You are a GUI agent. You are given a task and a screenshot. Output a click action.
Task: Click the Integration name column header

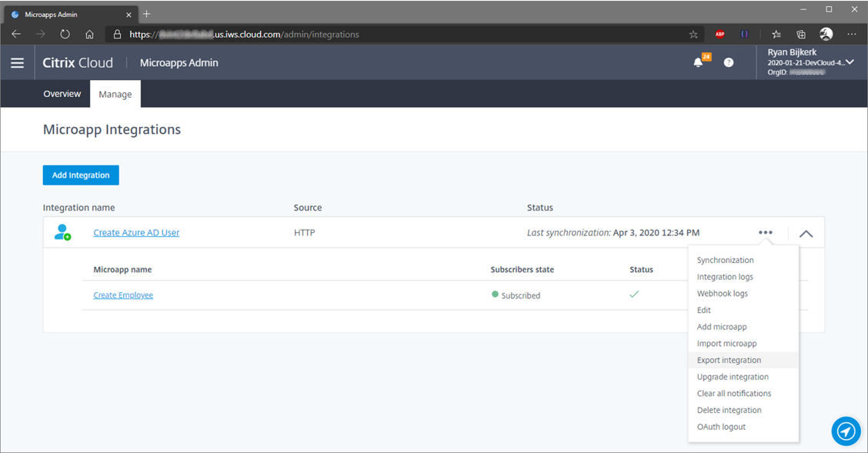click(x=78, y=208)
